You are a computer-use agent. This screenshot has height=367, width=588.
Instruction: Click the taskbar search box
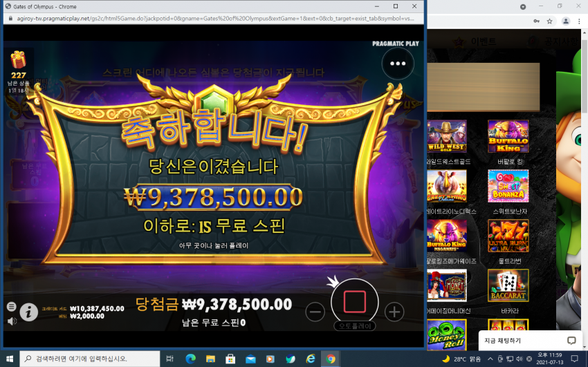pyautogui.click(x=90, y=359)
